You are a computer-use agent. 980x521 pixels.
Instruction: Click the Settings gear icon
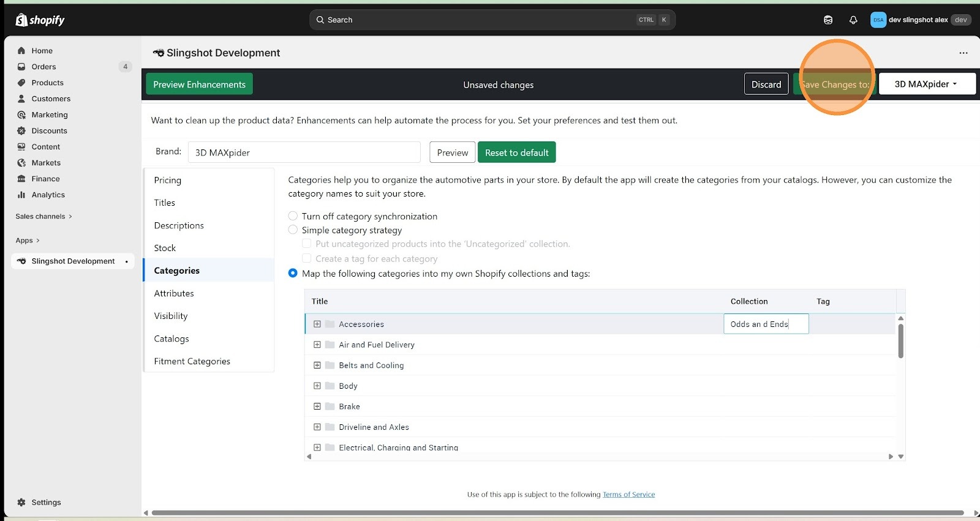[21, 502]
